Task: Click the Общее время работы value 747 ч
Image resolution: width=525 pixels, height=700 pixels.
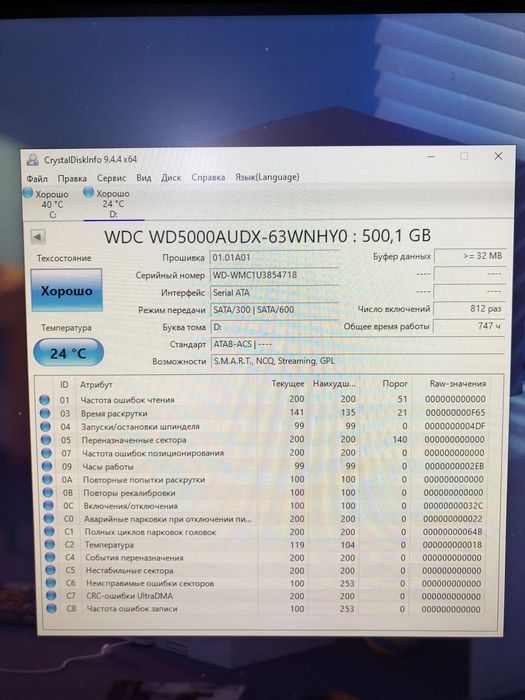Action: coord(469,326)
